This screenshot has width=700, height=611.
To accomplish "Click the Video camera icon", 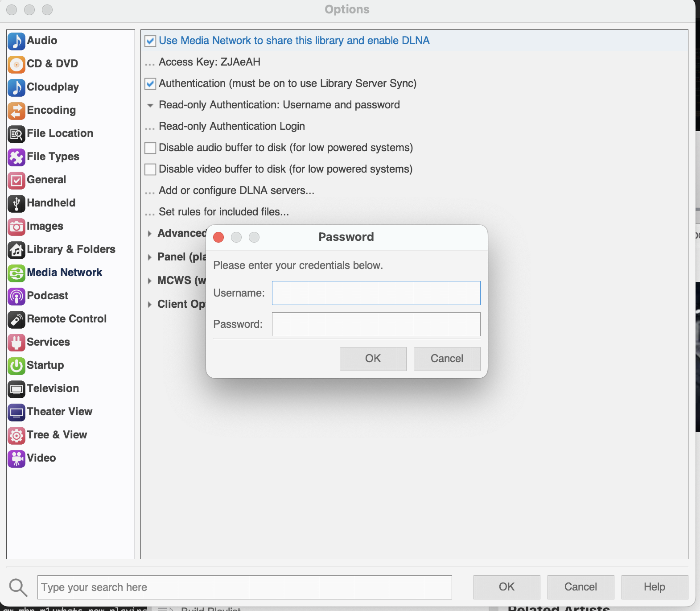I will (x=16, y=458).
